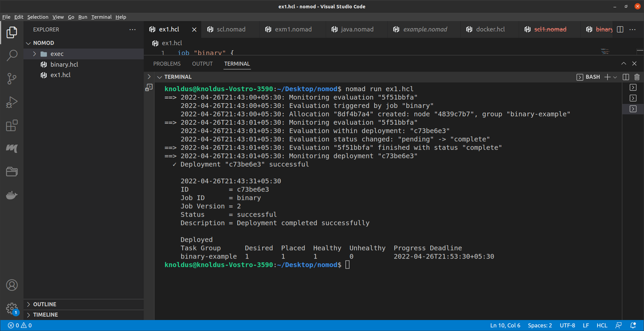Image resolution: width=644 pixels, height=331 pixels.
Task: Open the Manage gear icon
Action: (12, 308)
